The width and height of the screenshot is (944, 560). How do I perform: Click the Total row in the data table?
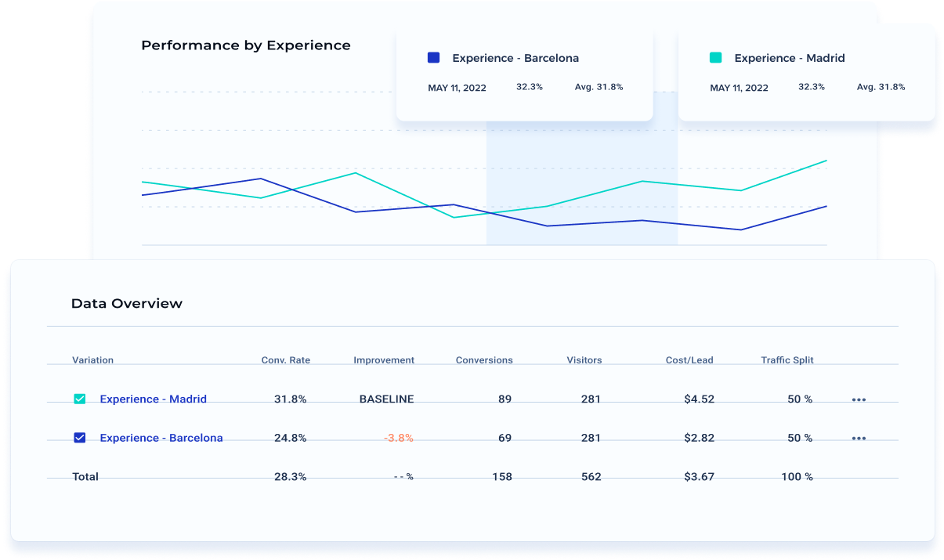(x=86, y=476)
